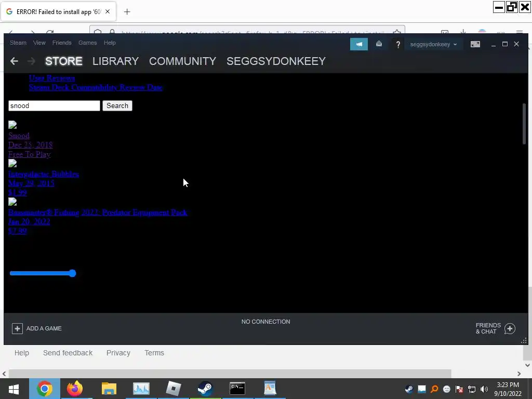
Task: Go back using Steam's back arrow
Action: click(x=14, y=61)
